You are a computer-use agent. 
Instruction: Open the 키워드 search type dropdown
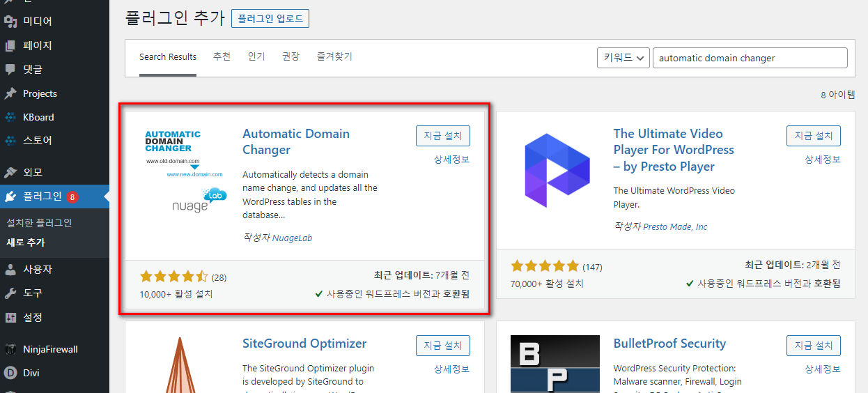point(623,58)
